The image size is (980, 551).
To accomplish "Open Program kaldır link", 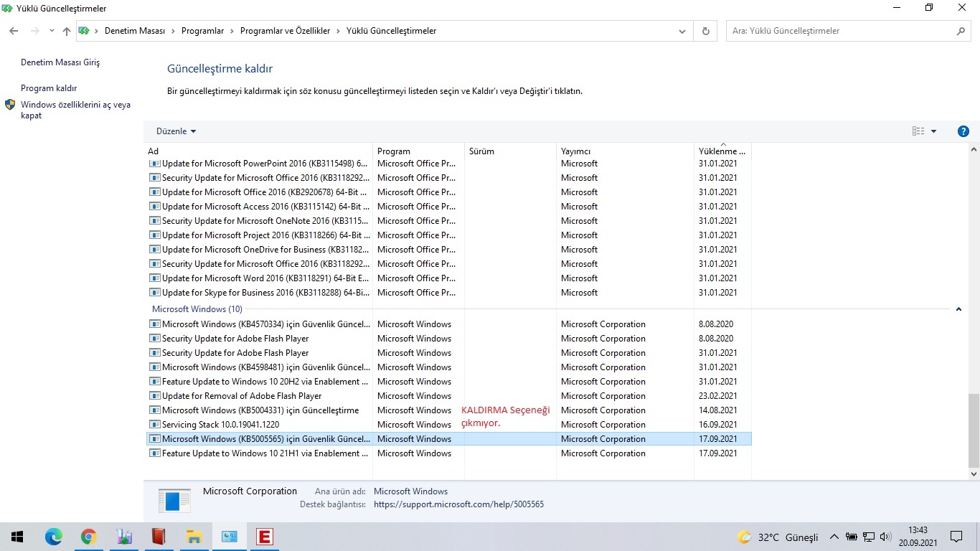I will coord(49,88).
